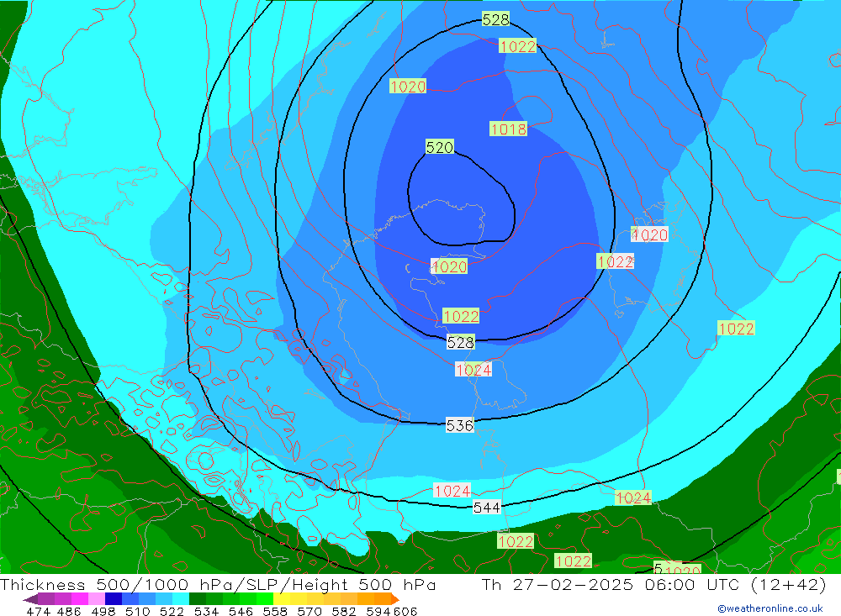Click the legend value 510

(137, 611)
